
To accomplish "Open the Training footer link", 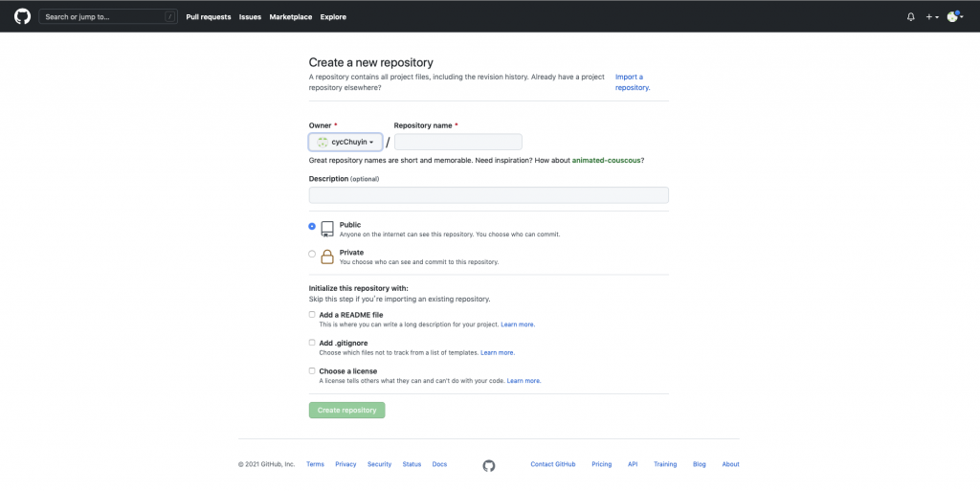I will [665, 464].
